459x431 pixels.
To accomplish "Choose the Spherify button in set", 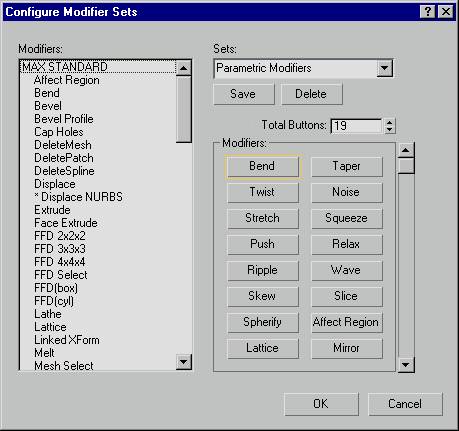I will 263,322.
